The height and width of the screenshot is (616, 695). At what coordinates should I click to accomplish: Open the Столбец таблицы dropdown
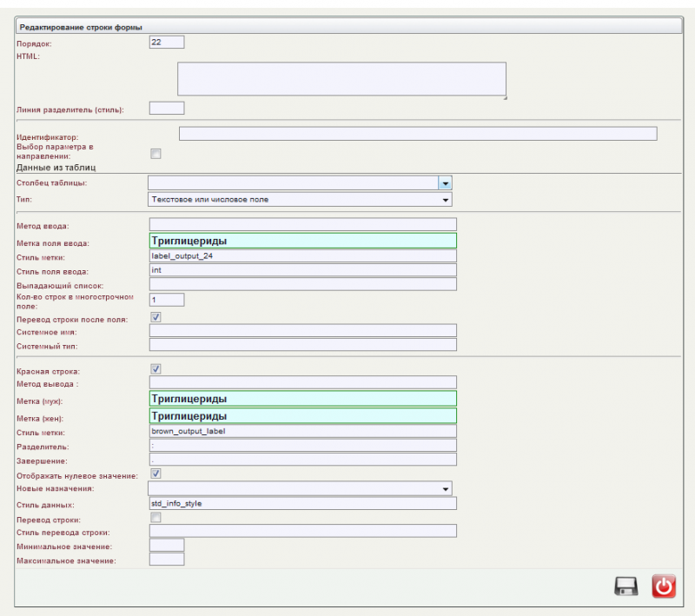click(446, 182)
